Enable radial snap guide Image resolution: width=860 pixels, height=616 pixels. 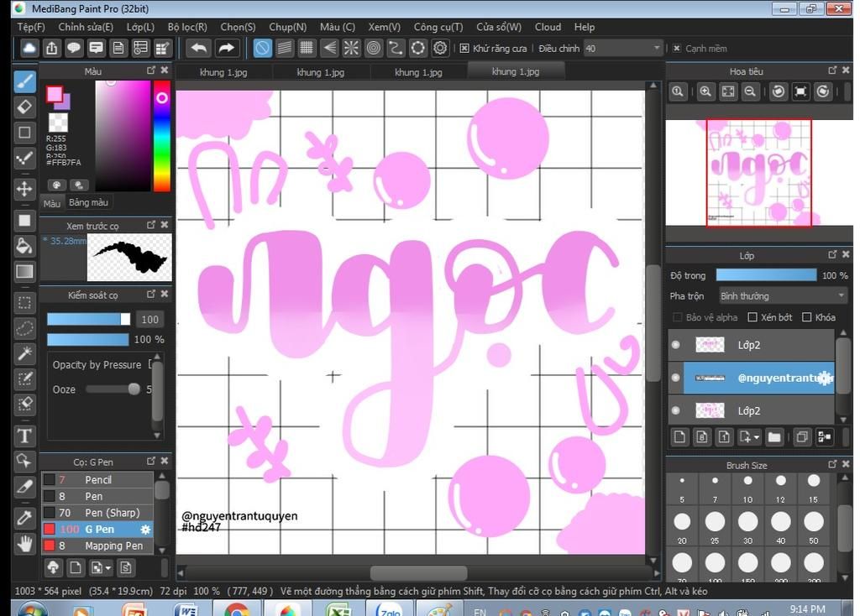pos(351,48)
